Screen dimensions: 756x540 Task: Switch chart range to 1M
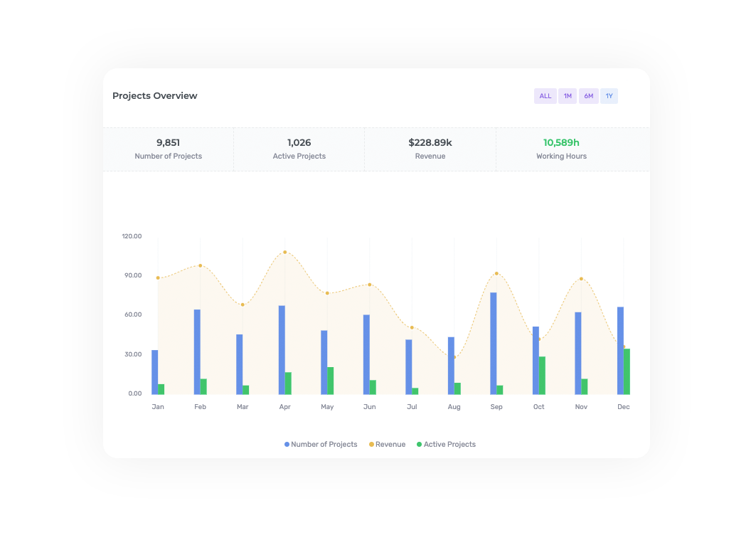tap(568, 96)
